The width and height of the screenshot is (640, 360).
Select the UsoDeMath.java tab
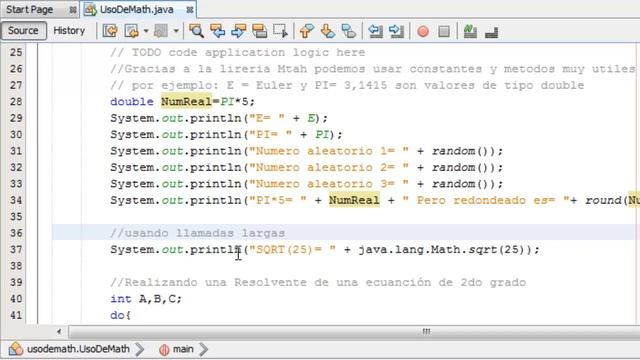coord(137,9)
